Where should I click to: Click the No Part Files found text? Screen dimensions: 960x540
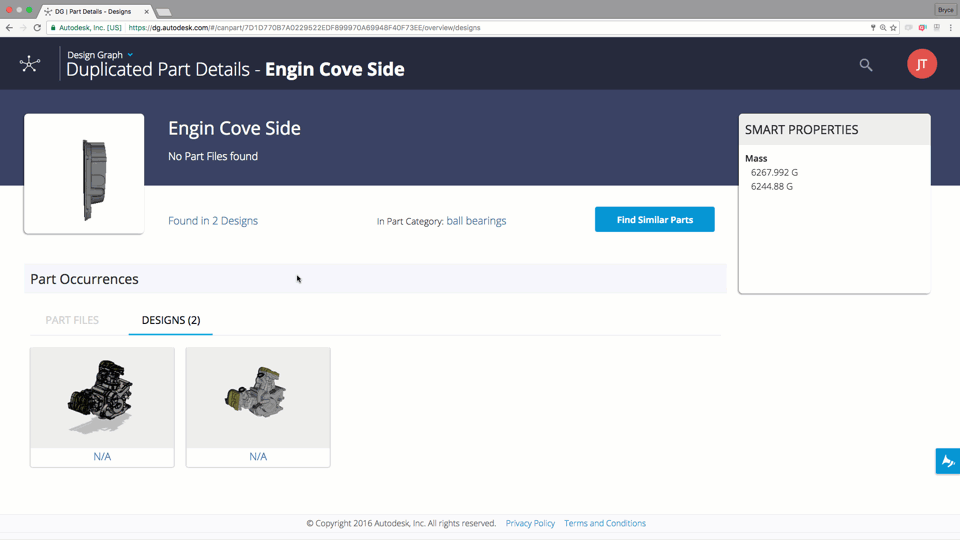click(213, 156)
